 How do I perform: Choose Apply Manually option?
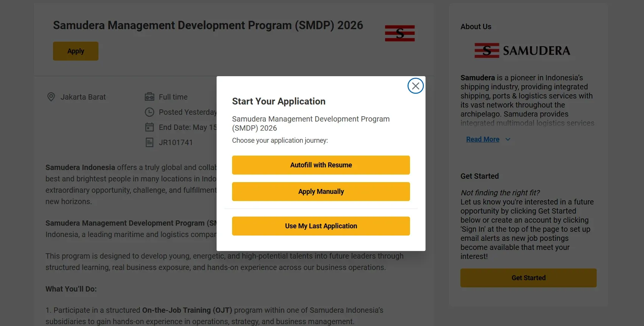[x=321, y=192]
